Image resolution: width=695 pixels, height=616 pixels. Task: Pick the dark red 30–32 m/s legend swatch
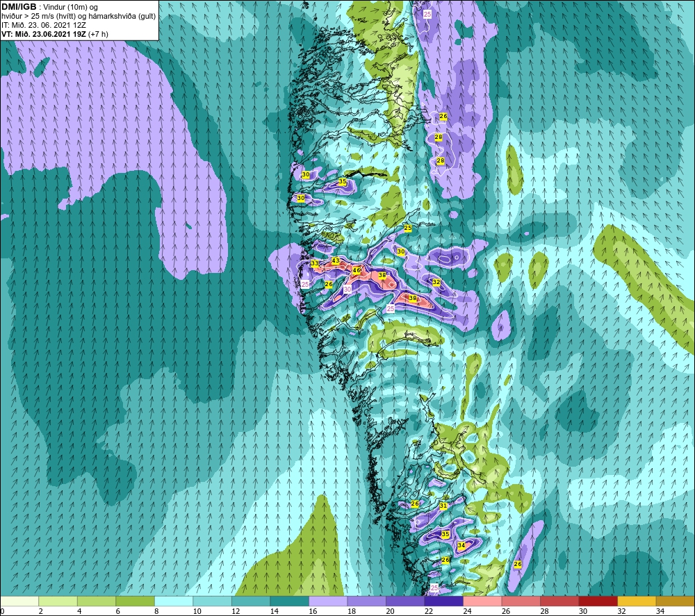[x=598, y=601]
